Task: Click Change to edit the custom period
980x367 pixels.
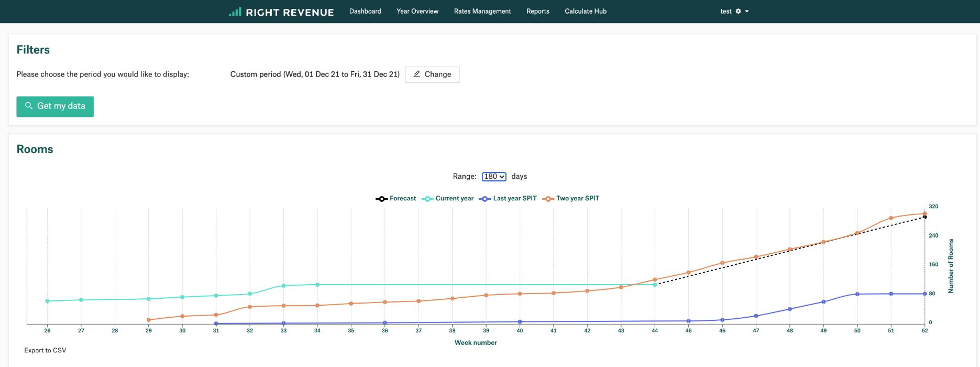Action: coord(432,74)
